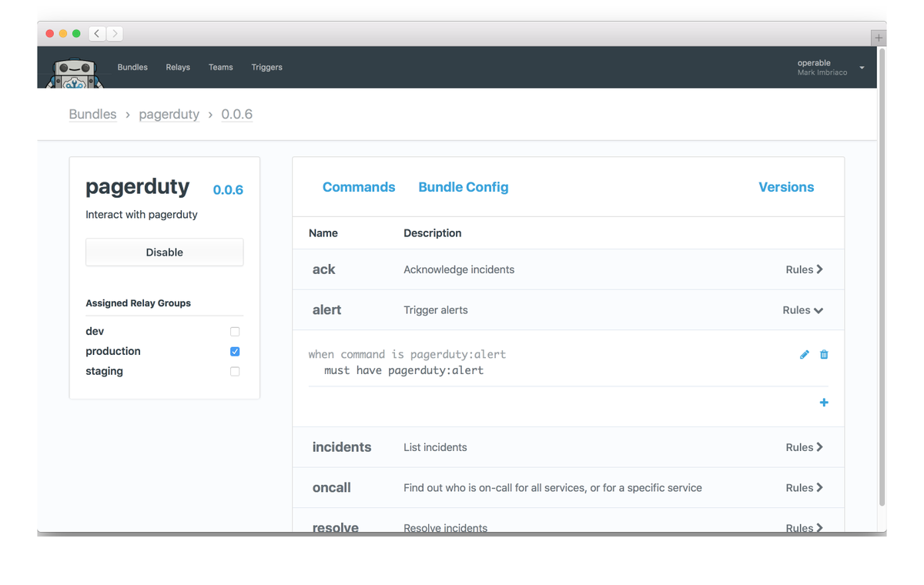The width and height of the screenshot is (924, 585).
Task: Open the Bundles nav menu item
Action: (x=132, y=68)
